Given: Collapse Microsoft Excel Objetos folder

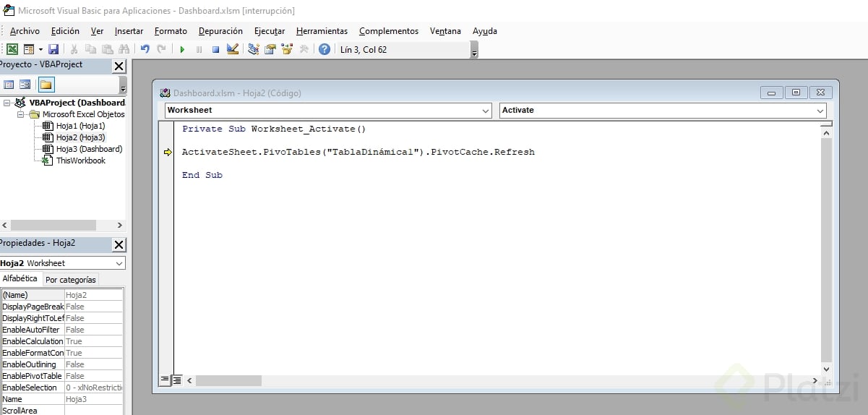Looking at the screenshot, I should coord(21,114).
